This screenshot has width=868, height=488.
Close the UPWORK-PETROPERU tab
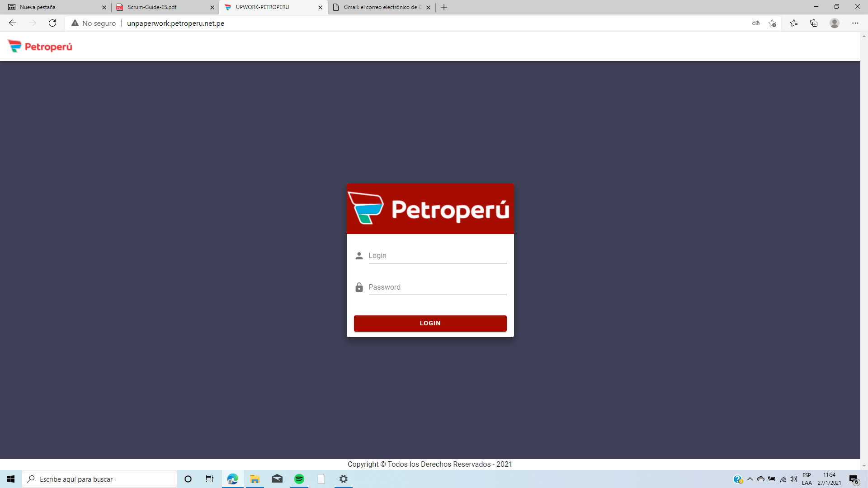(320, 7)
